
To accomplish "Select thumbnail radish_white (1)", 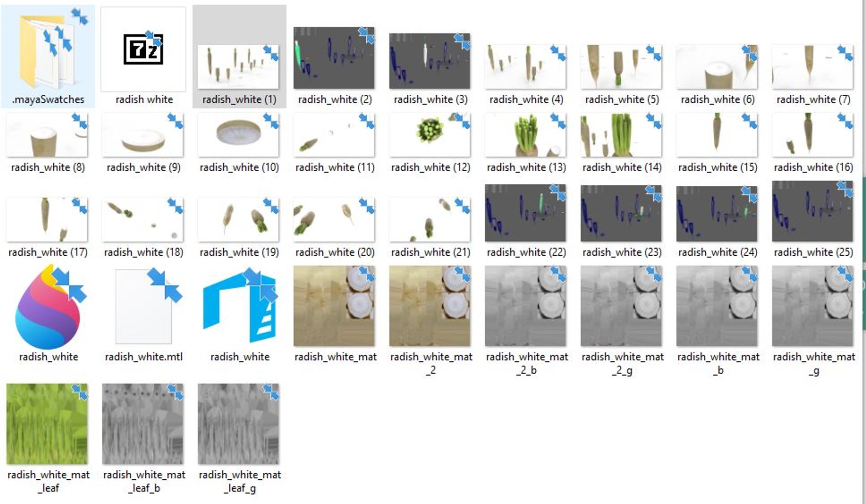I will pos(238,66).
